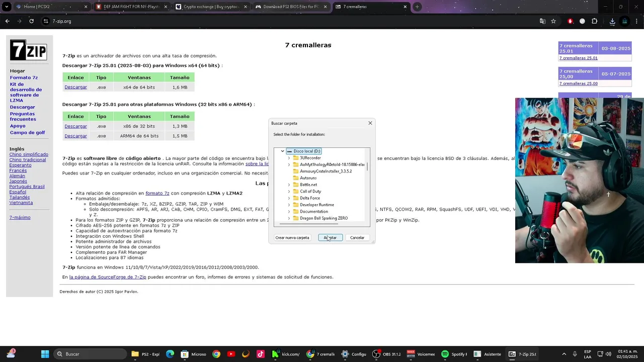Image resolution: width=644 pixels, height=362 pixels.
Task: Open YouTube app in the taskbar
Action: [231, 354]
